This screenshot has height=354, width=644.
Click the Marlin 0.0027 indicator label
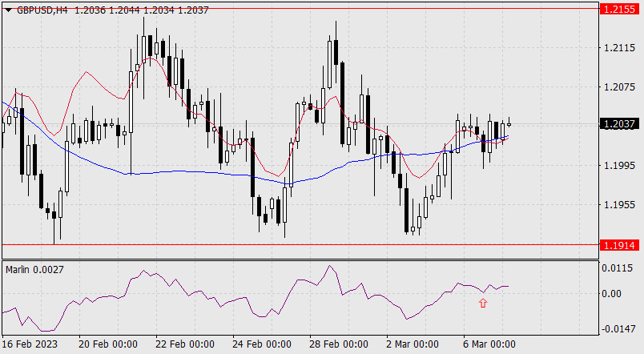click(31, 267)
